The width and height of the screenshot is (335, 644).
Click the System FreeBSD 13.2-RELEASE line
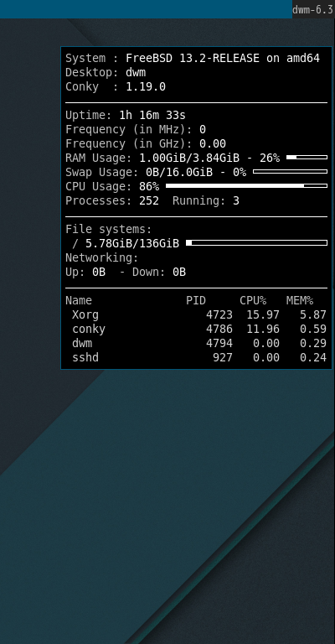[193, 59]
